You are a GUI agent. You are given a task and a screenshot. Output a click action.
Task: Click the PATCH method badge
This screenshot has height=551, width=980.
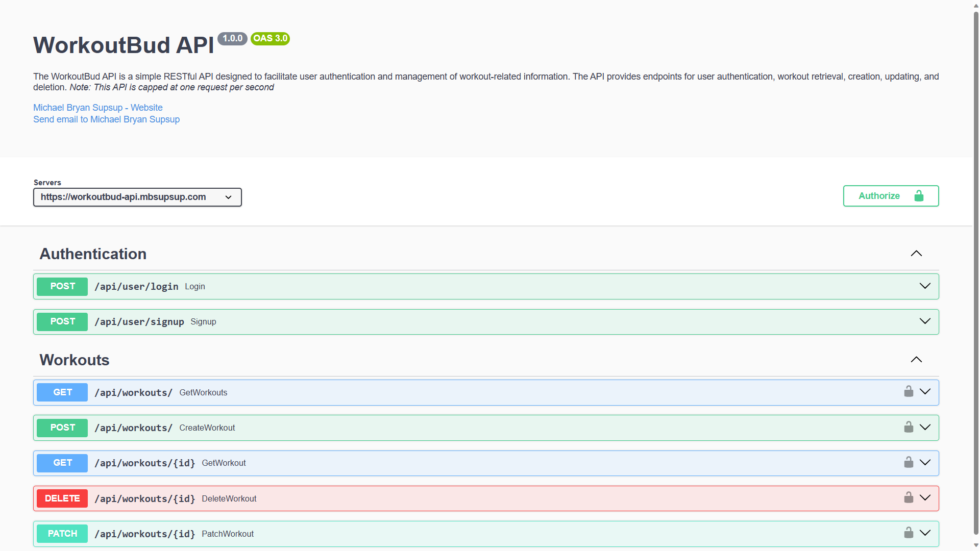pos(62,534)
